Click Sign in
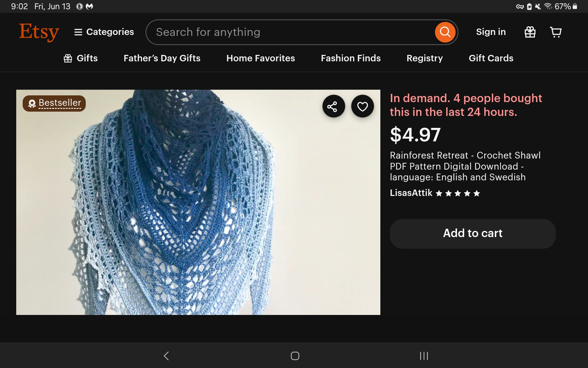 coord(491,32)
